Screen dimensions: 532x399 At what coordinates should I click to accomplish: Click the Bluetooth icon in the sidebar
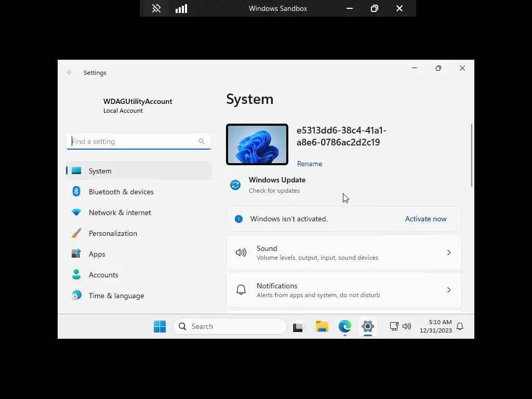pos(76,191)
